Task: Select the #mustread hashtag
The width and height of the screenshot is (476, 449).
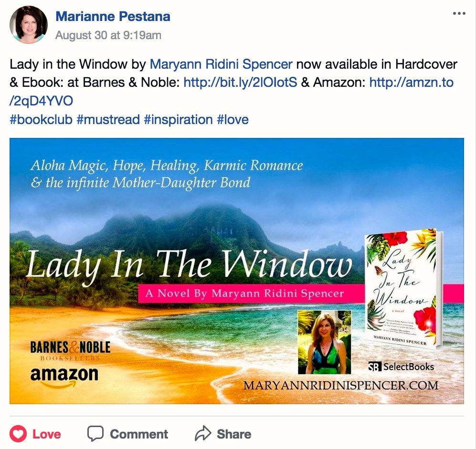Action: (x=108, y=120)
